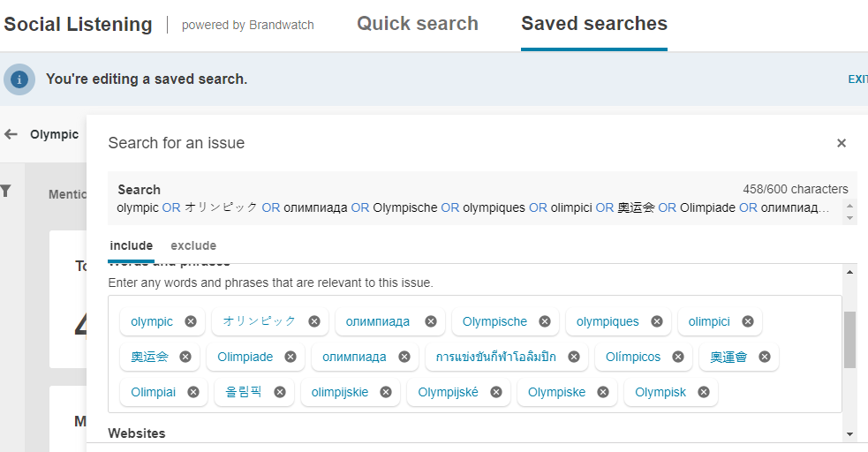Remove the "オリンピック" keyword chip
The height and width of the screenshot is (452, 868).
click(313, 321)
